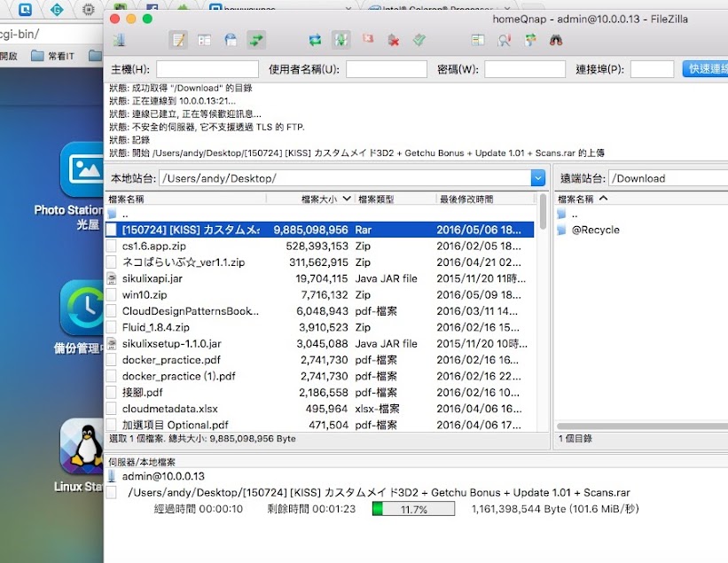This screenshot has width=728, height=563.
Task: Select the [150724] [KISS] Rar file row
Action: coord(320,230)
